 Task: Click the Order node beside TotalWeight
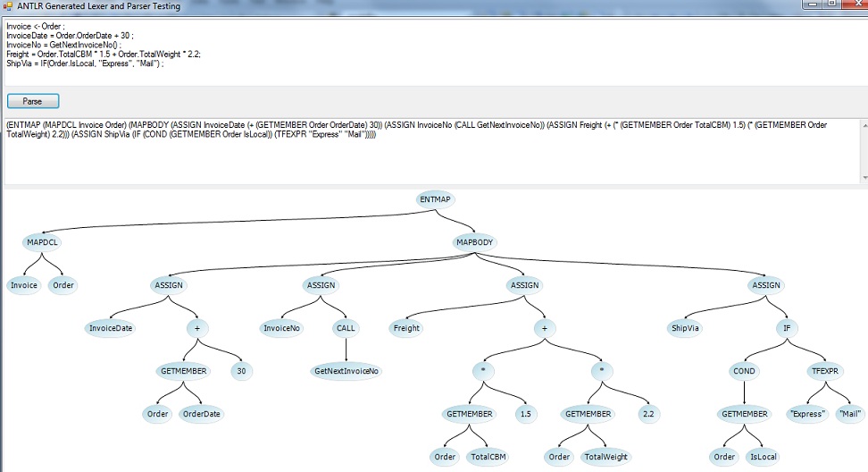(559, 457)
